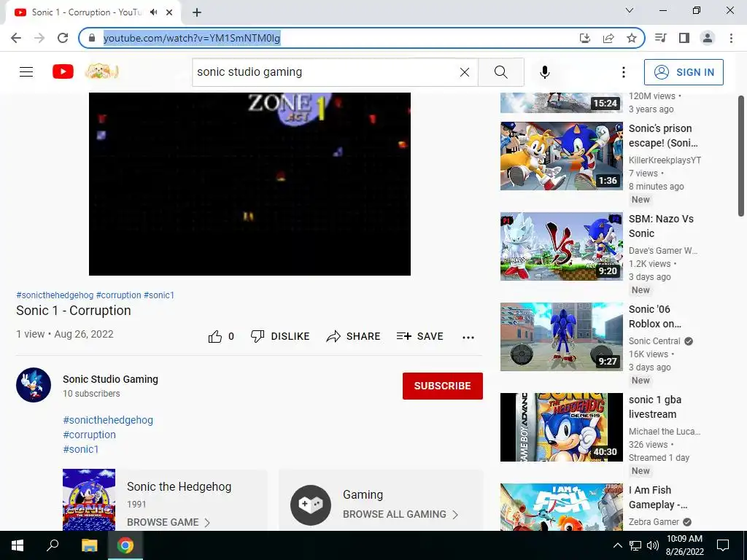Open the Chrome profile avatar
This screenshot has height=560, width=747.
(x=708, y=38)
